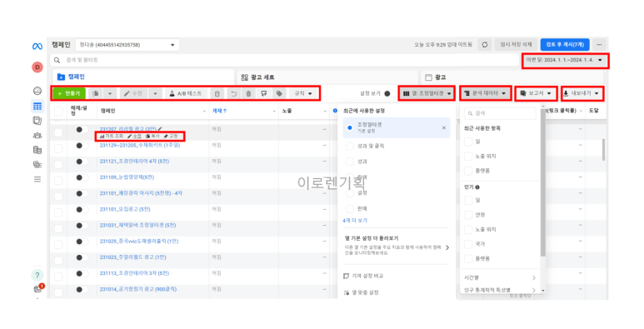Check the 연령 breakdown checkbox

point(468,215)
